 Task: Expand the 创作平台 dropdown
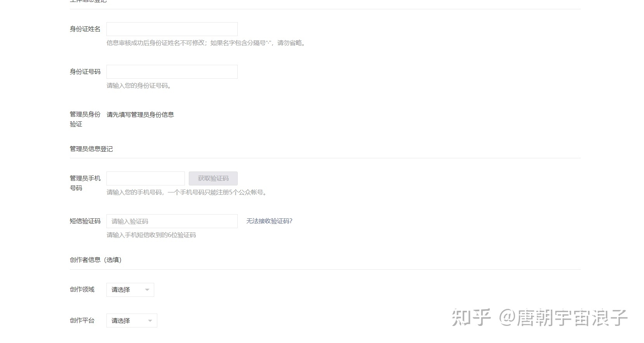pyautogui.click(x=132, y=320)
